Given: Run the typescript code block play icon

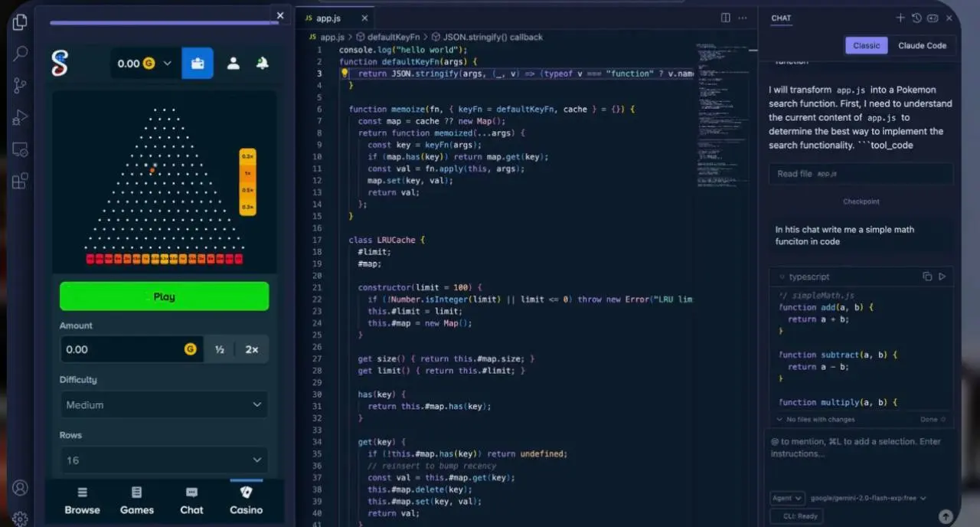Looking at the screenshot, I should [942, 277].
